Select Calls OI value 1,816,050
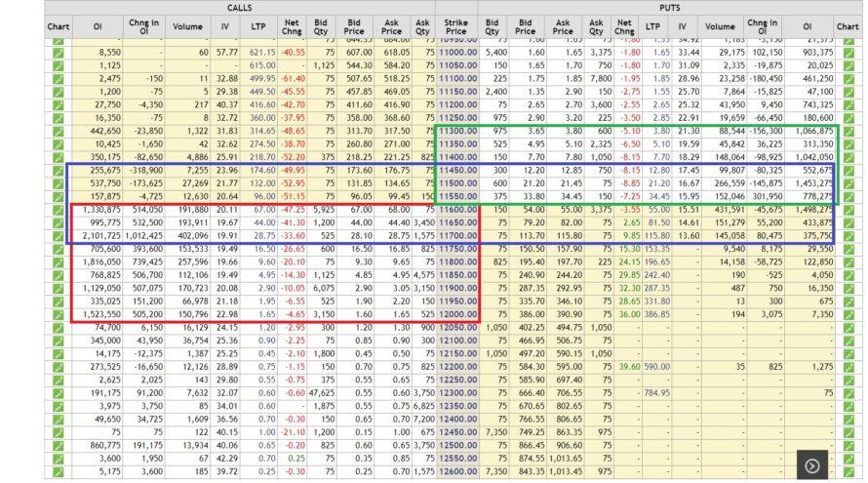 pyautogui.click(x=101, y=262)
